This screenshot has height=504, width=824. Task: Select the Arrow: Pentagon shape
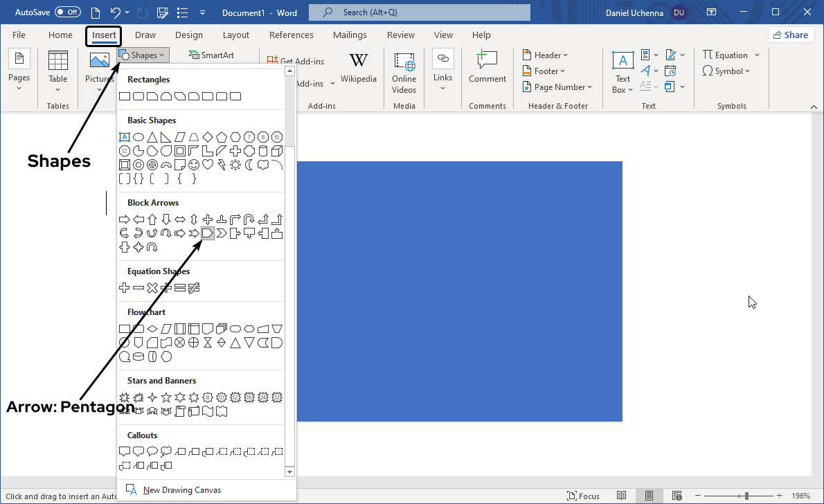click(x=207, y=233)
